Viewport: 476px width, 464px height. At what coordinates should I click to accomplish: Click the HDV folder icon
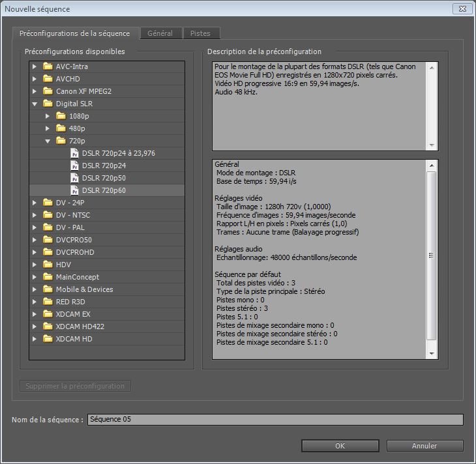[48, 265]
